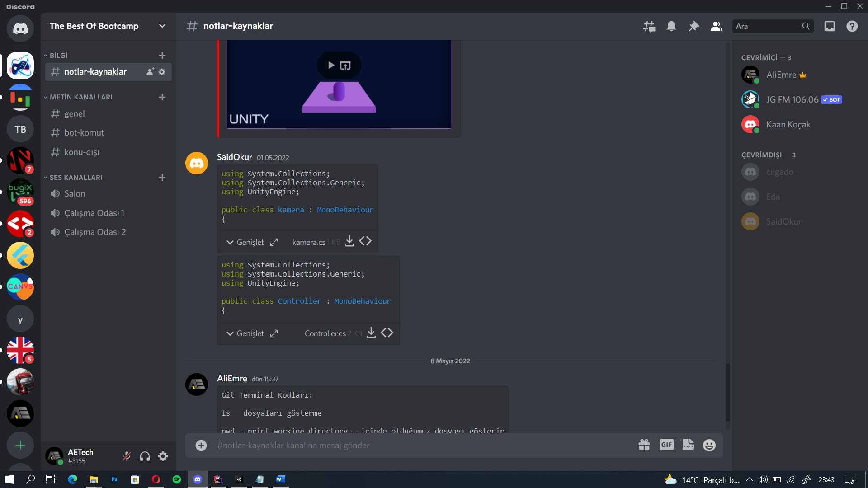The height and width of the screenshot is (488, 868).
Task: Open the inbox notification bell
Action: point(671,26)
